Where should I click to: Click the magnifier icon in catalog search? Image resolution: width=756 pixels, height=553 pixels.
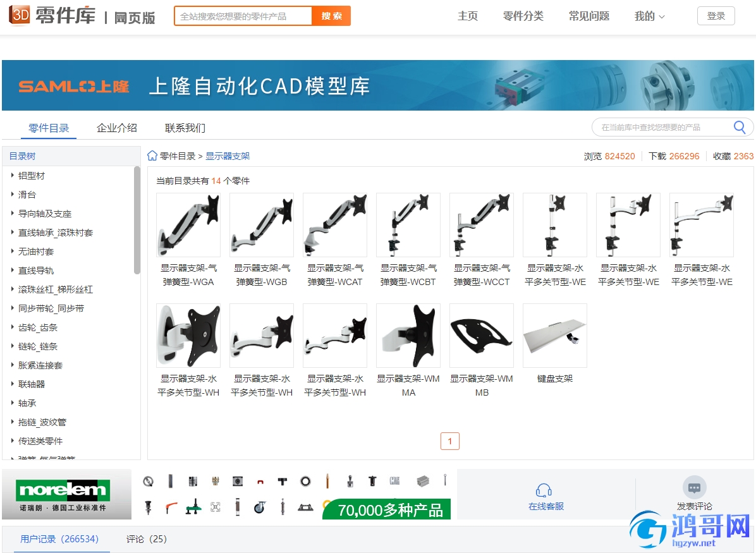click(x=739, y=127)
